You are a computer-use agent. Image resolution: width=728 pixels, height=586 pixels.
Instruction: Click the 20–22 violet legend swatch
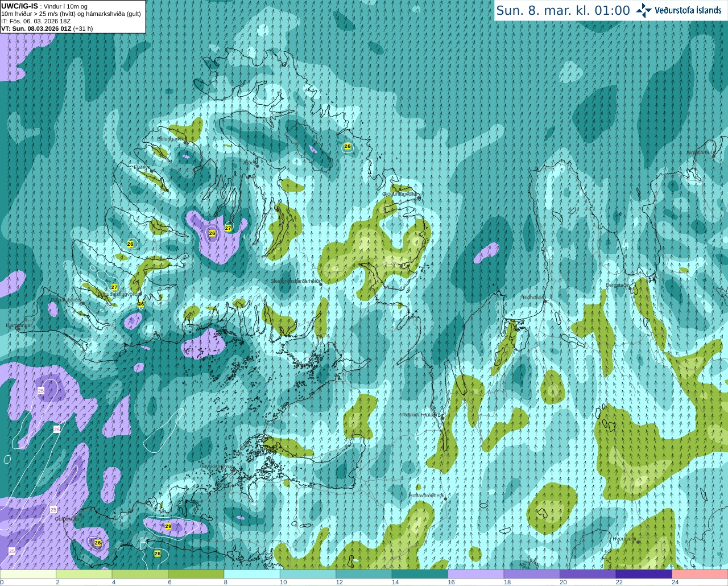click(x=588, y=574)
